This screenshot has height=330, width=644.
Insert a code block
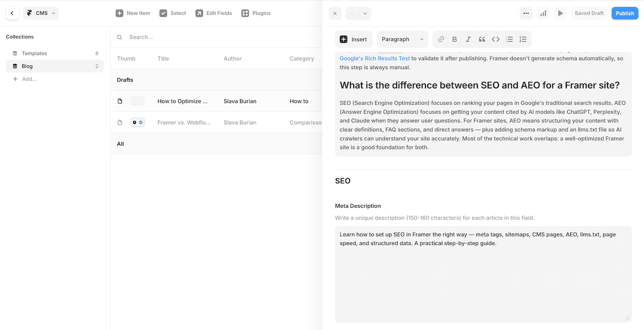pyautogui.click(x=495, y=39)
